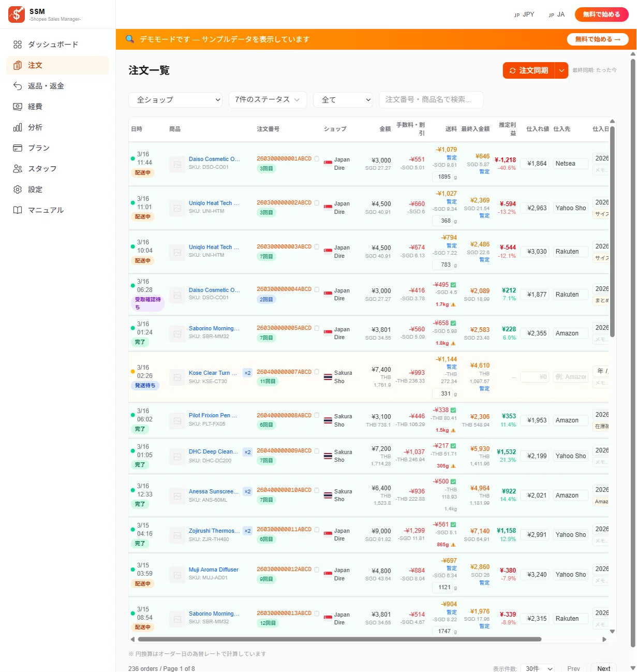Click the dashboard grid icon in sidebar
The height and width of the screenshot is (672, 637).
coord(18,45)
